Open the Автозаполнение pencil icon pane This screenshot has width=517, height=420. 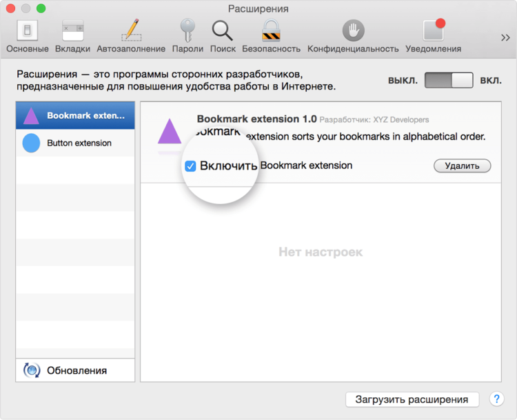(131, 37)
